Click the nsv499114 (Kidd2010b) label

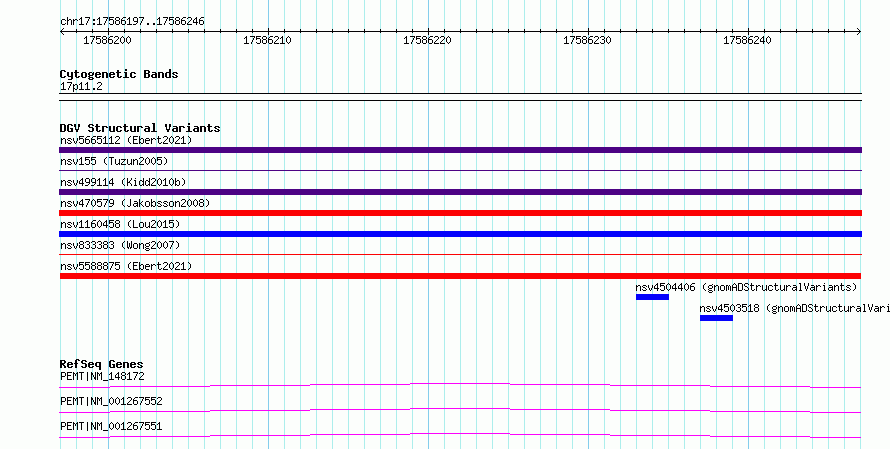point(123,182)
